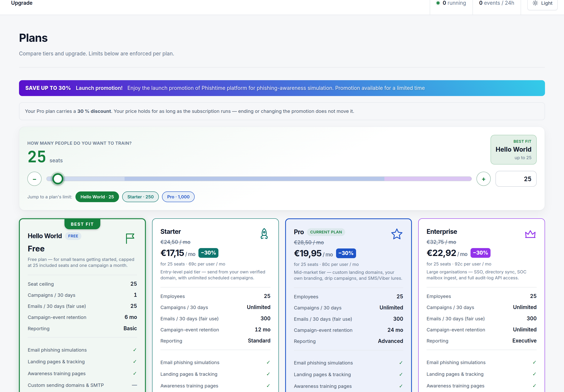Click the Enterprise crown icon

coord(530,234)
